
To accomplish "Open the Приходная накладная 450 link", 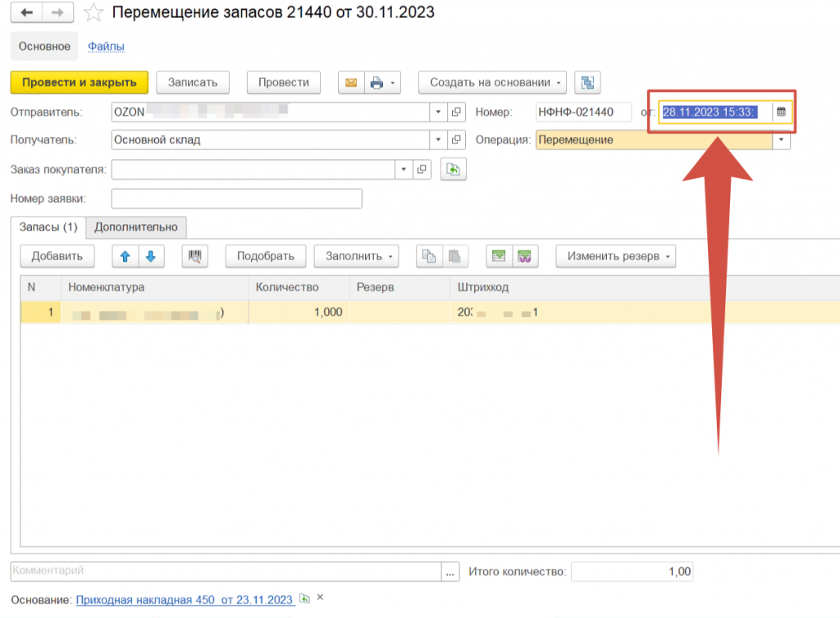I will [x=185, y=600].
